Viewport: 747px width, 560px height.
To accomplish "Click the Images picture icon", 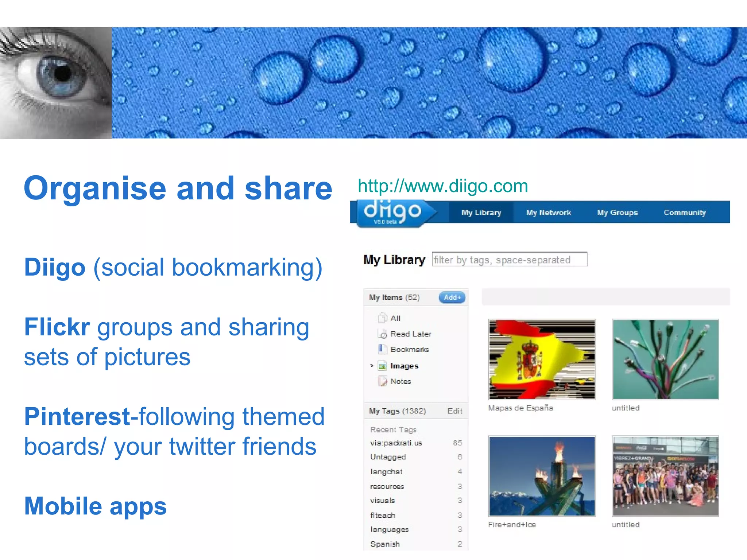I will (382, 365).
